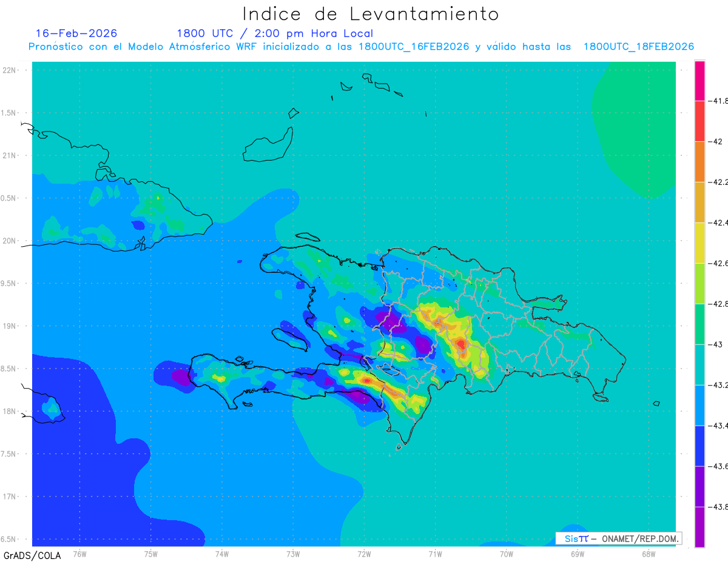Click the title 'Indice de Levantamiento'
This screenshot has width=728, height=562.
point(371,13)
